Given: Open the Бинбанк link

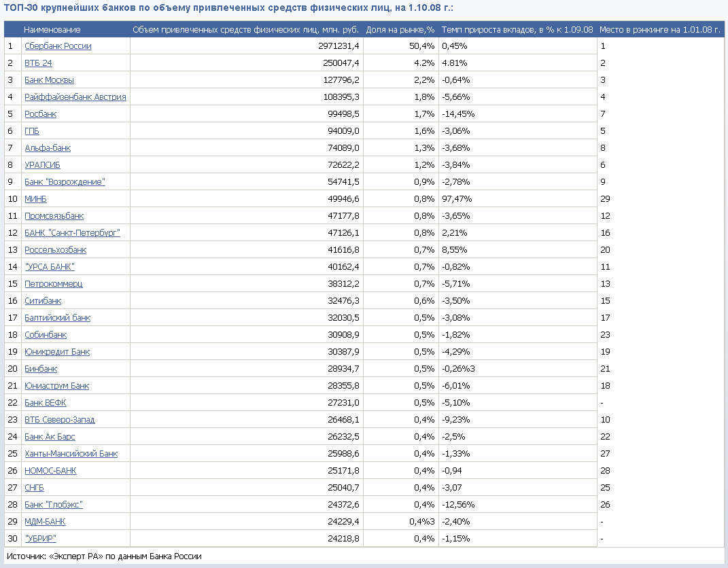Looking at the screenshot, I should pos(41,369).
